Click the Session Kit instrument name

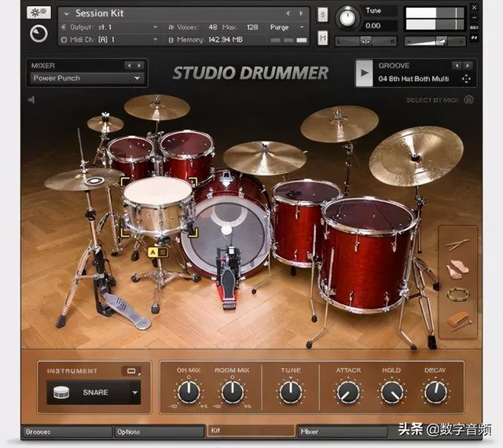click(100, 13)
